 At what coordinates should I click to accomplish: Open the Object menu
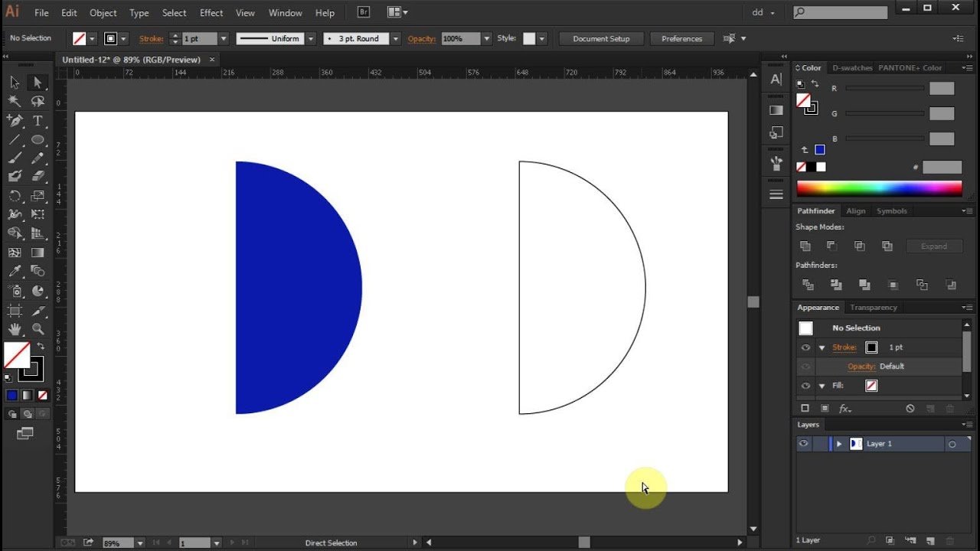tap(103, 13)
